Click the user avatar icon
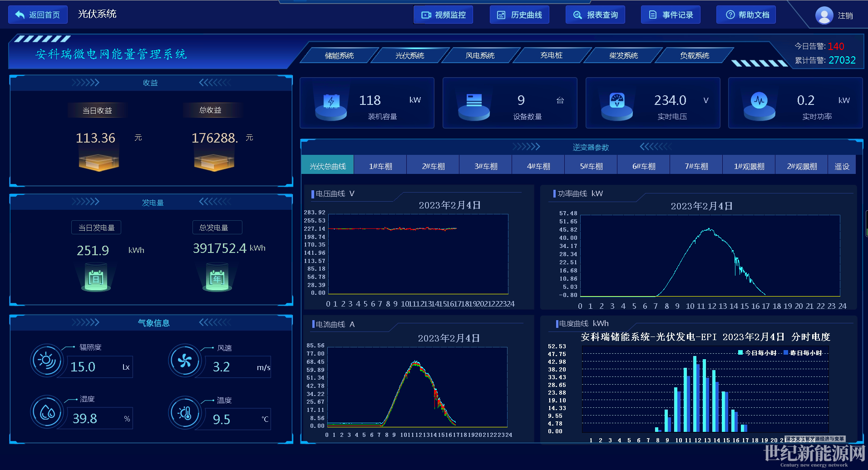Screen dimensions: 868x470 824,15
